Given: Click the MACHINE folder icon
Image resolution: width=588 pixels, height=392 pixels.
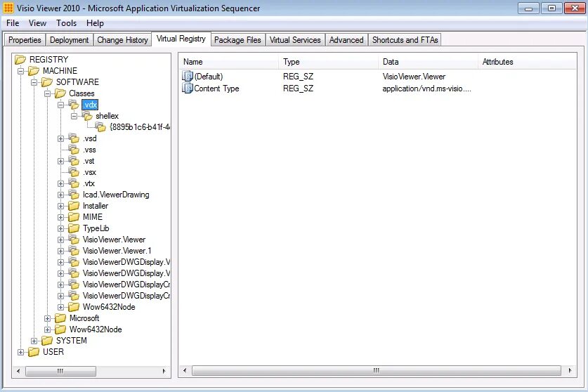Looking at the screenshot, I should tap(34, 71).
